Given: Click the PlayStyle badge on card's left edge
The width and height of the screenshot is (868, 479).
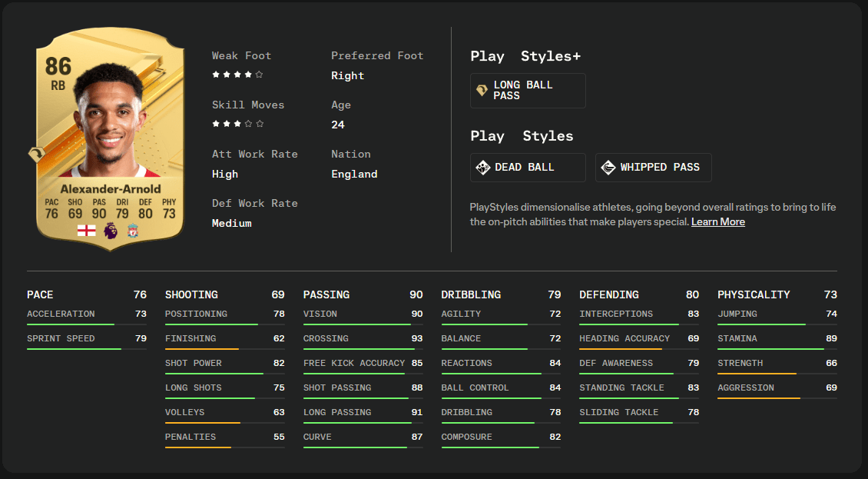Looking at the screenshot, I should 36,155.
